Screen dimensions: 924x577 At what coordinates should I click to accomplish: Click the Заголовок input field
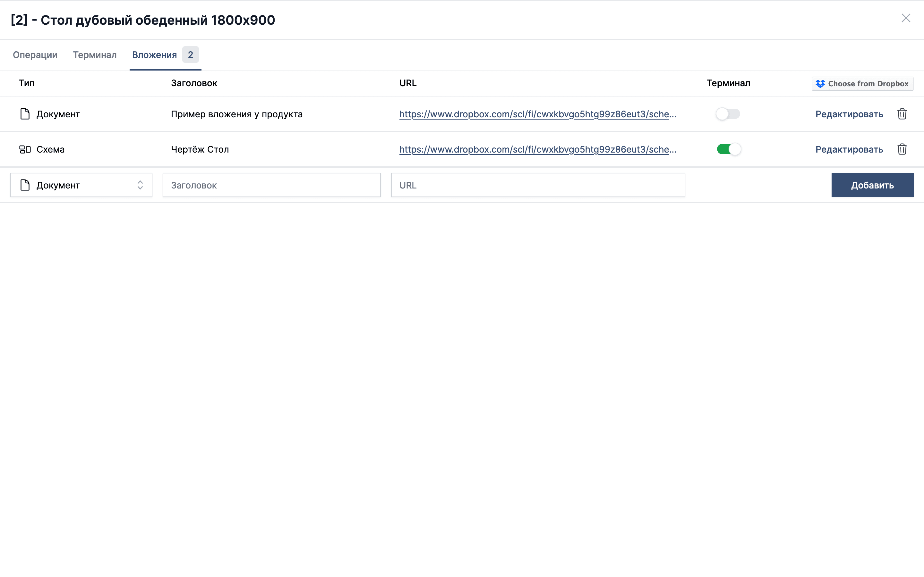click(271, 185)
